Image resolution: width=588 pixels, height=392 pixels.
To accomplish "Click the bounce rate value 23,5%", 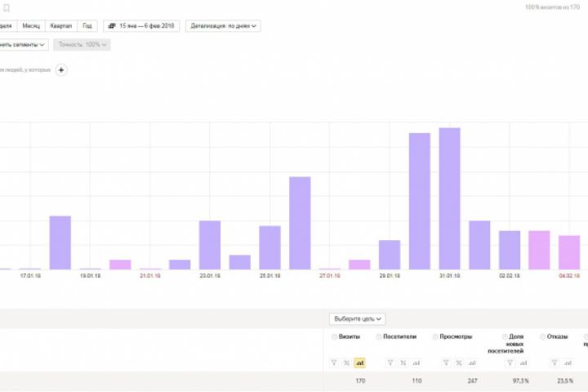I will [x=565, y=381].
